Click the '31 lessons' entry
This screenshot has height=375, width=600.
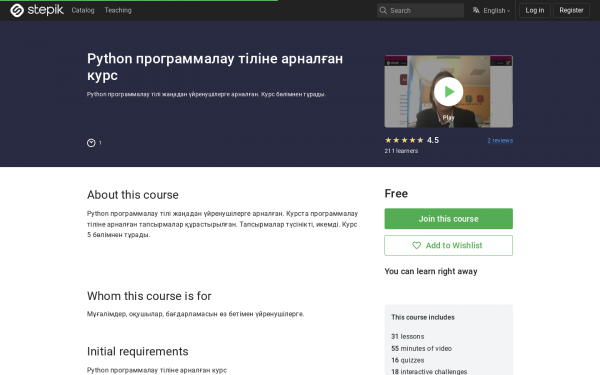[408, 336]
